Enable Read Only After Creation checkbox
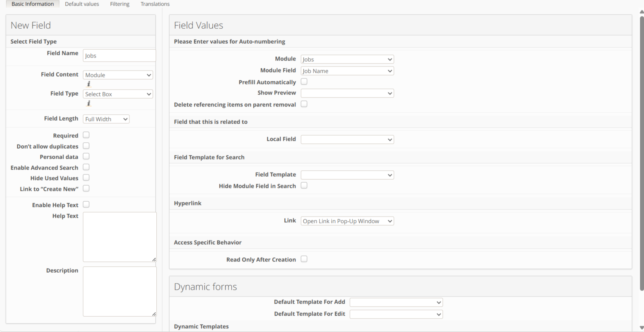Screen dimensions: 644x332 [304, 259]
